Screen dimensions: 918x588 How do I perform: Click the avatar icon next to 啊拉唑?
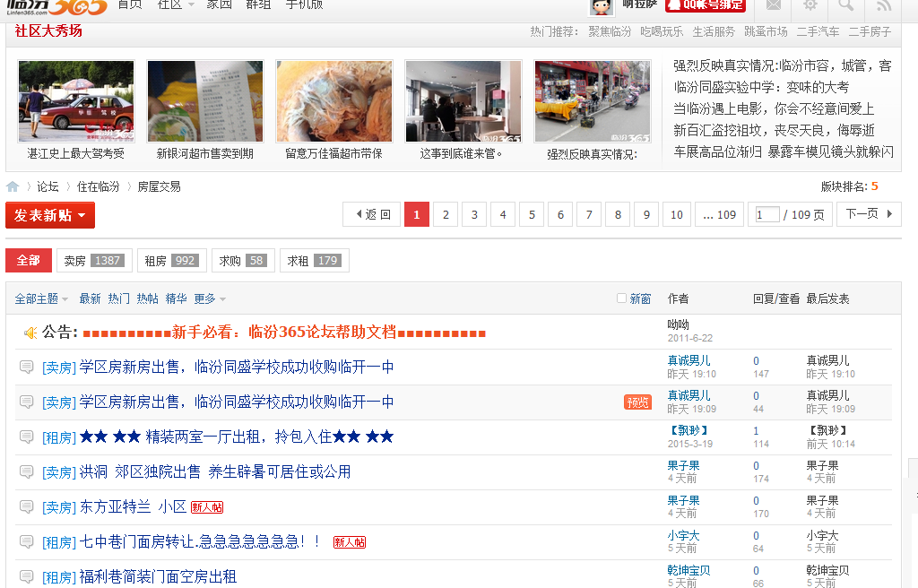pos(602,7)
